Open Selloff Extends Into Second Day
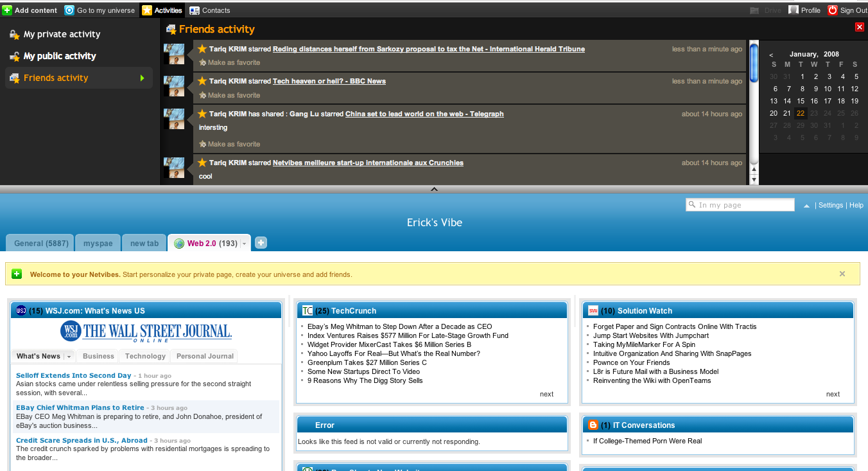 74,375
